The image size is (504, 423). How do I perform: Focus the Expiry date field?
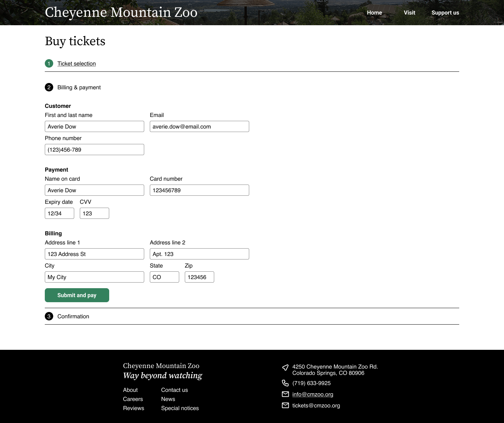pyautogui.click(x=59, y=213)
